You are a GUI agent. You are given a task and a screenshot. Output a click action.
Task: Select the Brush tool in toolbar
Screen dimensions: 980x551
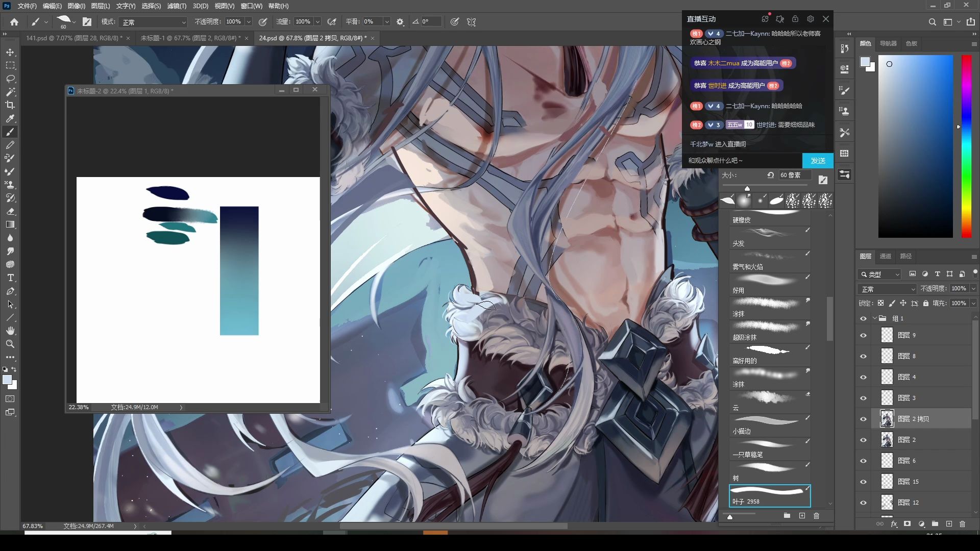pos(10,132)
